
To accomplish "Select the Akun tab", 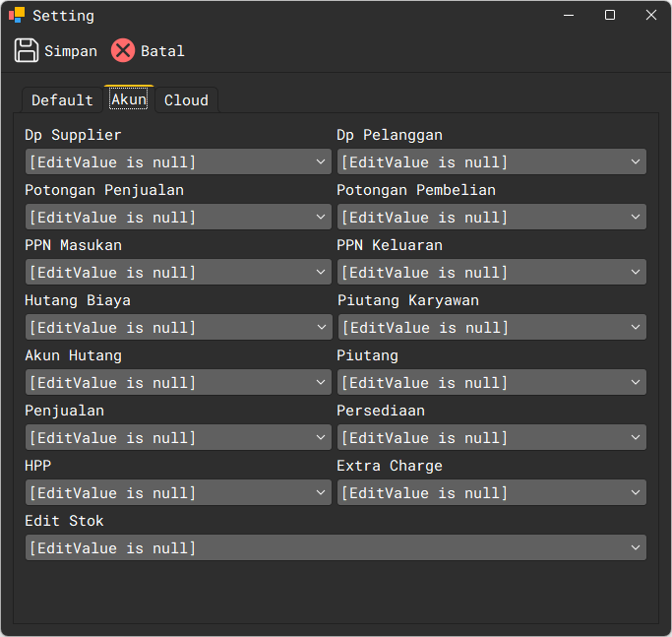I will (129, 100).
